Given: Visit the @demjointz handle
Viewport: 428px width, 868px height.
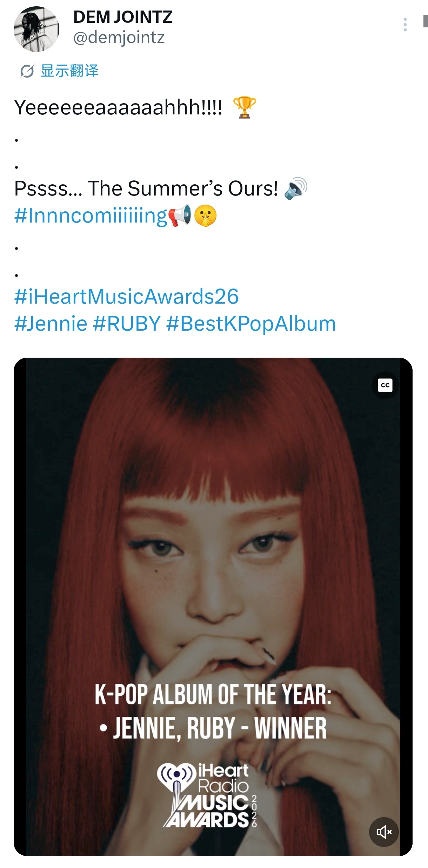Looking at the screenshot, I should click(119, 37).
